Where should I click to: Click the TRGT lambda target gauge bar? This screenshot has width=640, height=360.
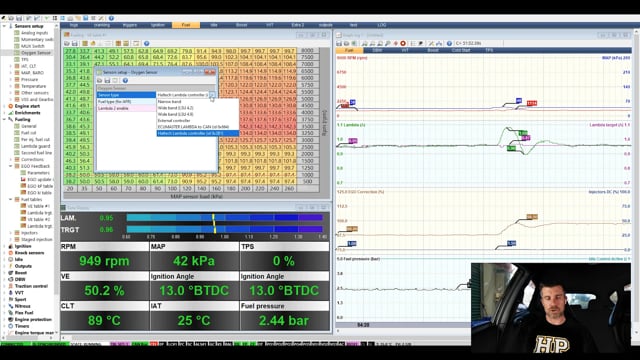(224, 230)
